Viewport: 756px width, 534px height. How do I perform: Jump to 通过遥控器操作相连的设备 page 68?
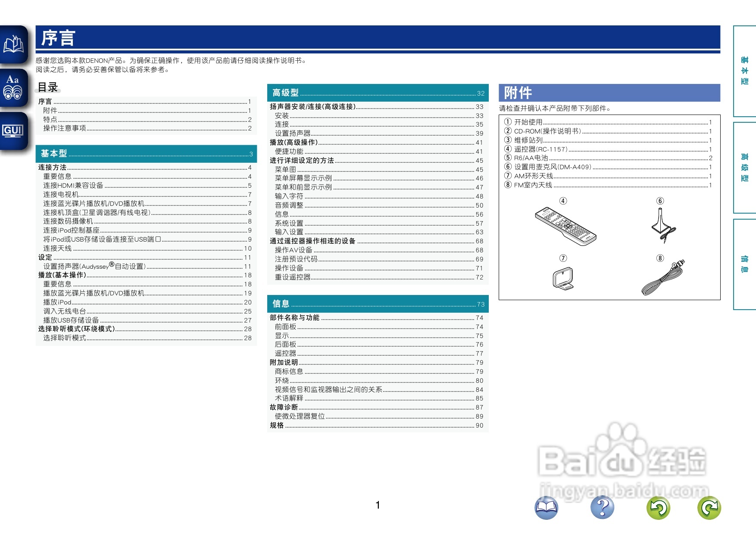click(x=377, y=241)
